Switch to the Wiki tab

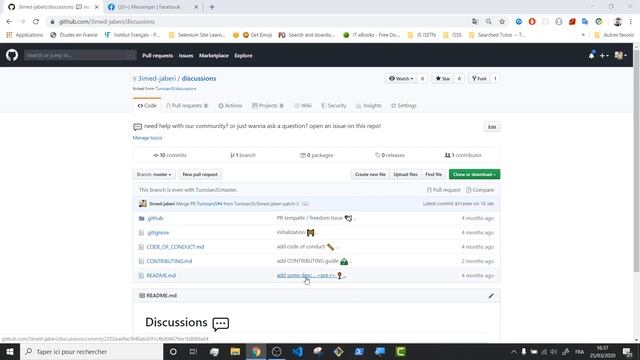pyautogui.click(x=303, y=105)
